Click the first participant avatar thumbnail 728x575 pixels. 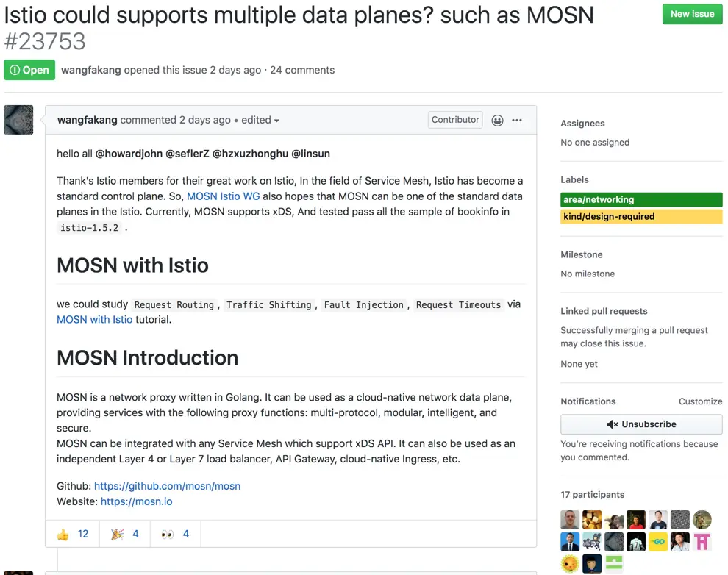point(568,519)
